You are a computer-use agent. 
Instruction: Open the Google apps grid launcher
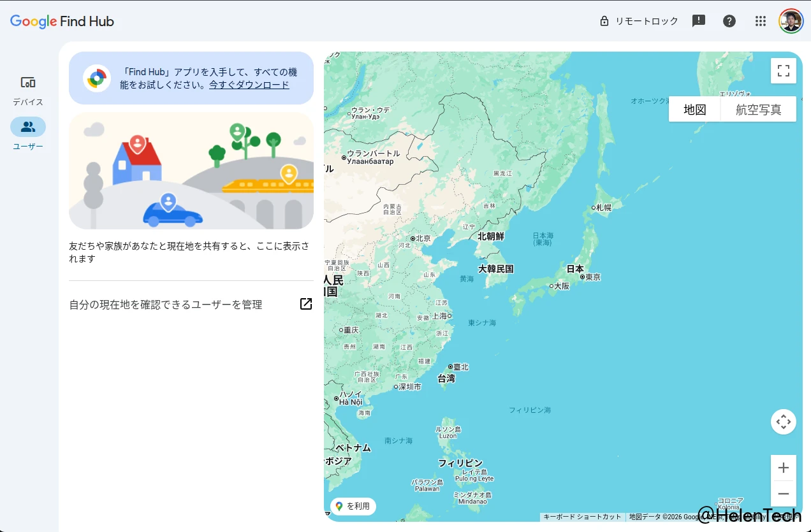point(760,21)
